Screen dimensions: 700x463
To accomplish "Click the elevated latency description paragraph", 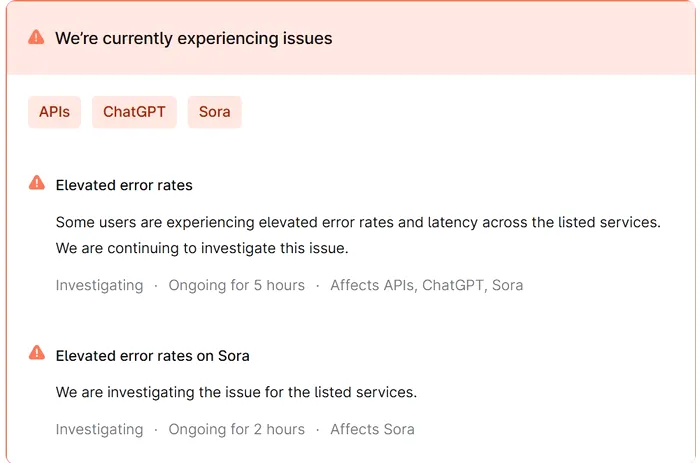I will (x=358, y=235).
